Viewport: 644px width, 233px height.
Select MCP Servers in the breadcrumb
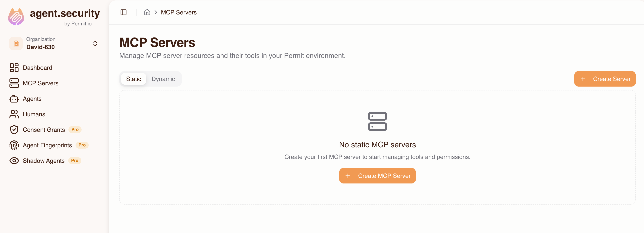(178, 12)
